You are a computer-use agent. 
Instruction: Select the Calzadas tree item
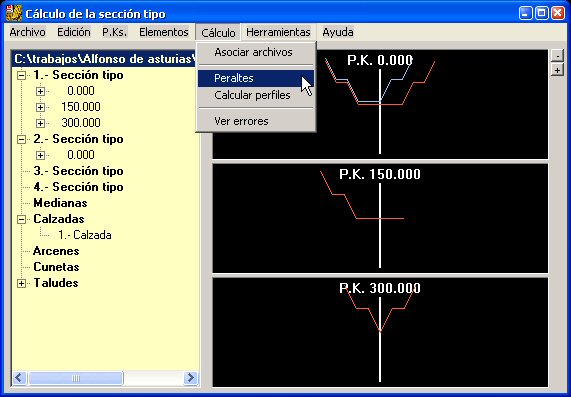(59, 219)
